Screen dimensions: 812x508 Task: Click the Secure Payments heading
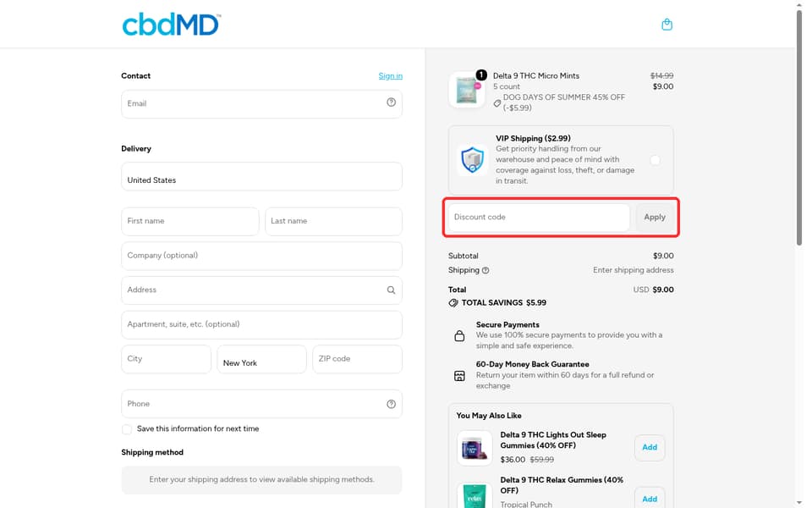[507, 324]
